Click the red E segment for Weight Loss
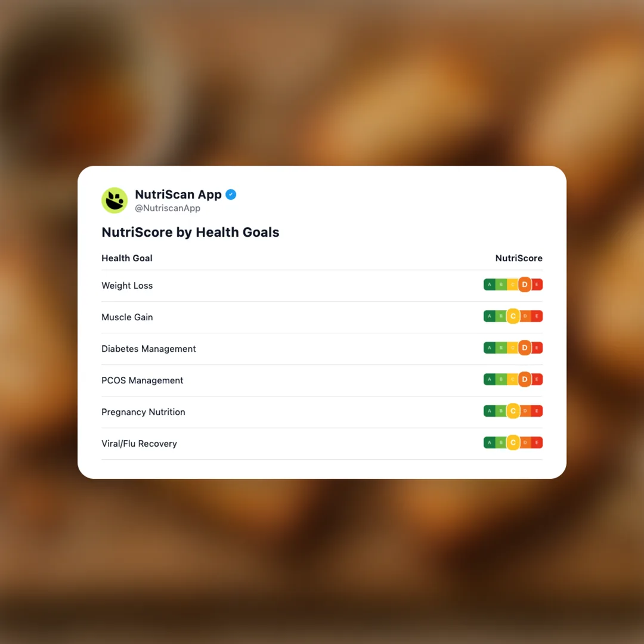644x644 pixels. [x=537, y=284]
